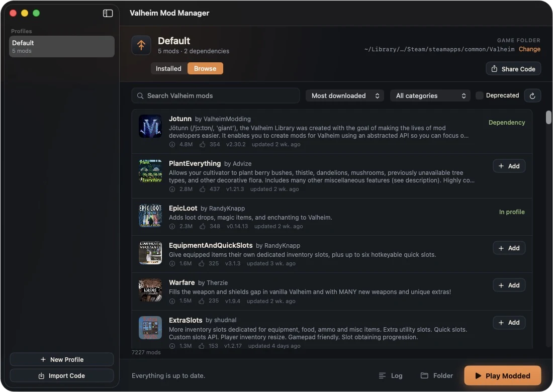Click ExtraSlots' thumbs-up icon

tap(202, 346)
